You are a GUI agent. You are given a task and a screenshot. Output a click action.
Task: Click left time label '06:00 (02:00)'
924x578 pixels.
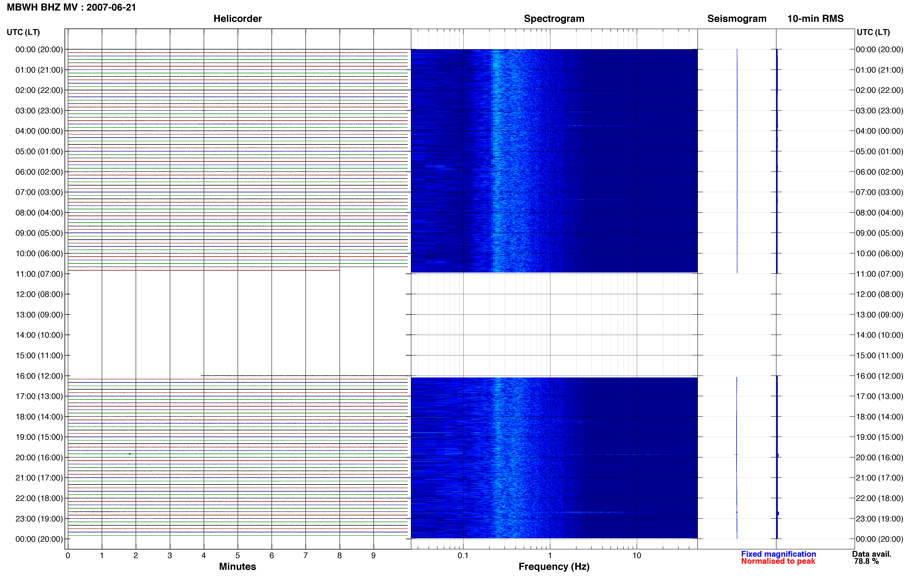39,172
